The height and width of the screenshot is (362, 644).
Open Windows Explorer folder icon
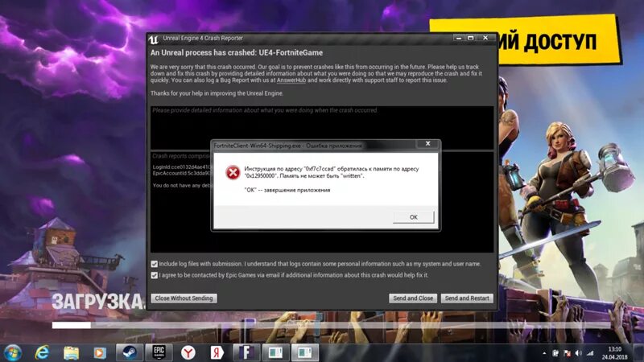[x=71, y=352]
